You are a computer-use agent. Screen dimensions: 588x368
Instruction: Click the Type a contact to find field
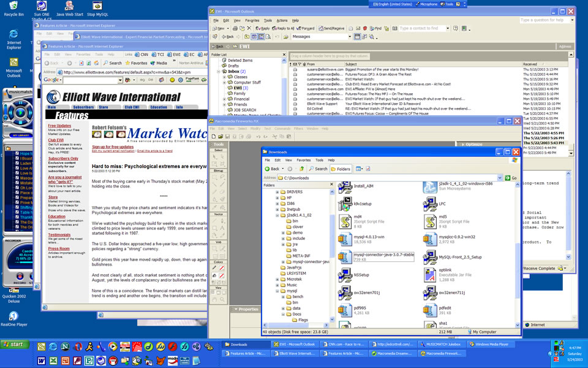(421, 28)
